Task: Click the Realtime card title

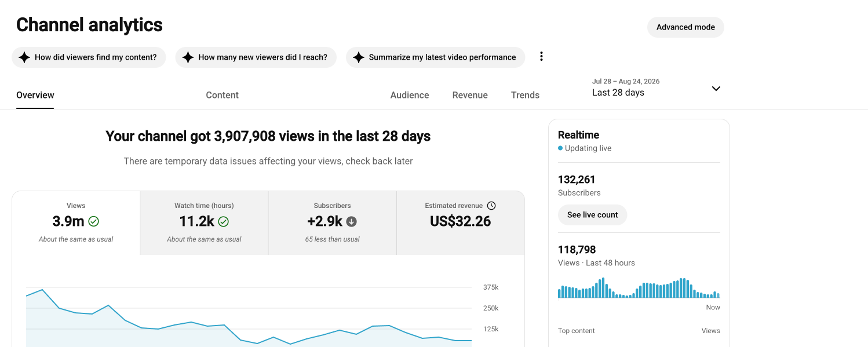Action: [578, 135]
